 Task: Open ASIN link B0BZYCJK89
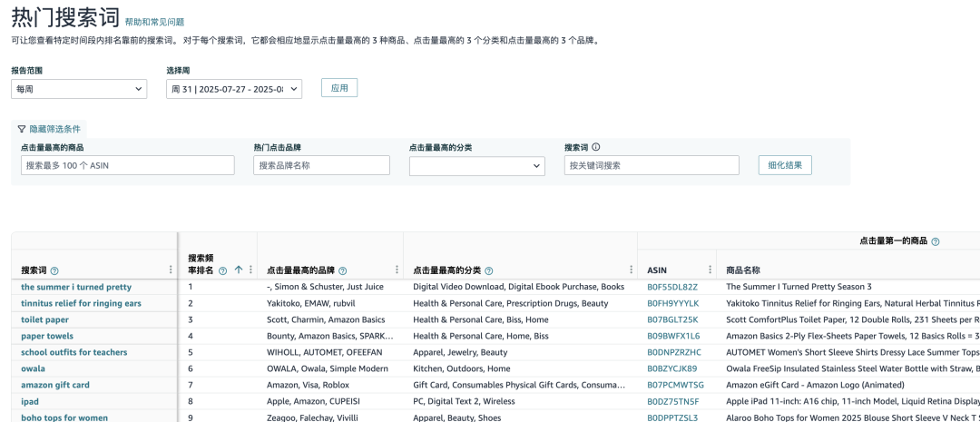[672, 368]
